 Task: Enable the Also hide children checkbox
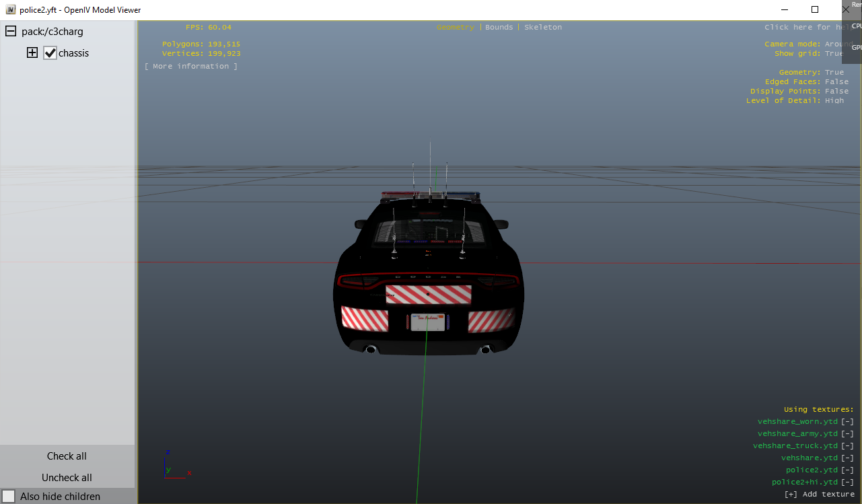tap(9, 497)
